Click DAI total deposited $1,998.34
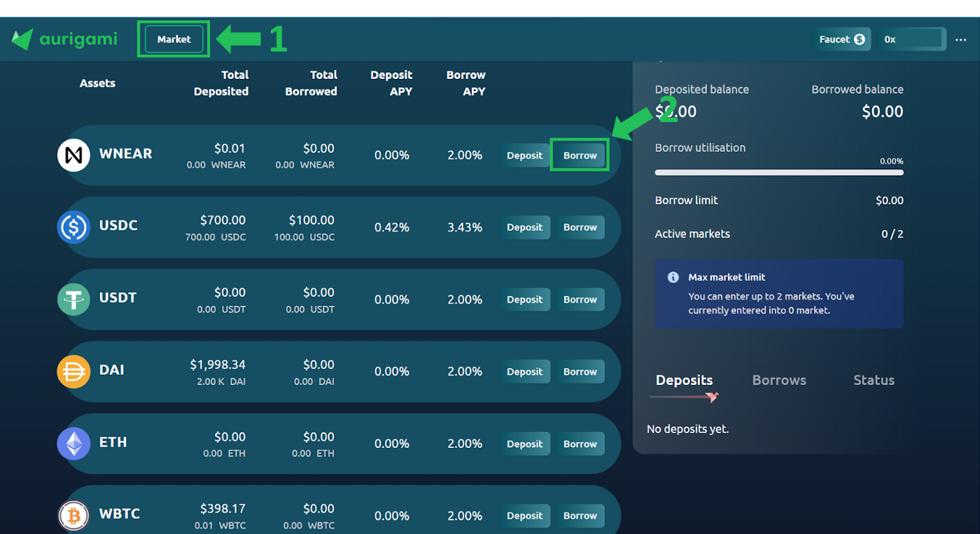Viewport: 980px width, 534px height. click(218, 364)
